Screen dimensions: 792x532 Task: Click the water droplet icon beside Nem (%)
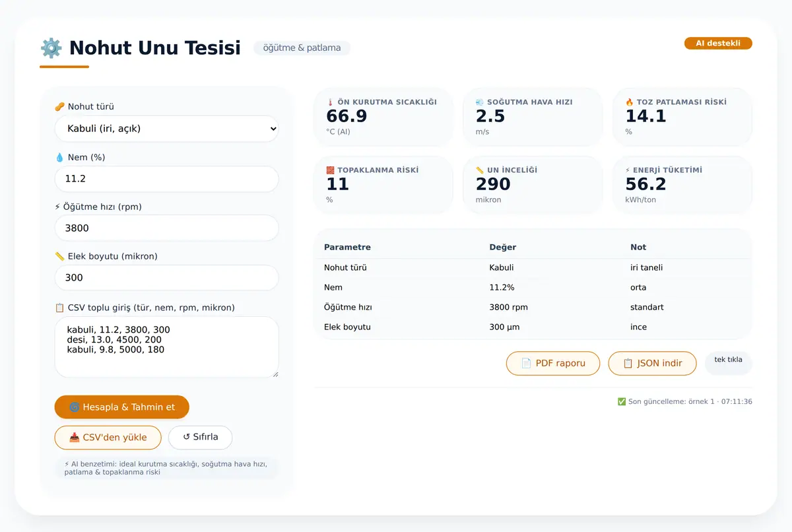pyautogui.click(x=59, y=158)
